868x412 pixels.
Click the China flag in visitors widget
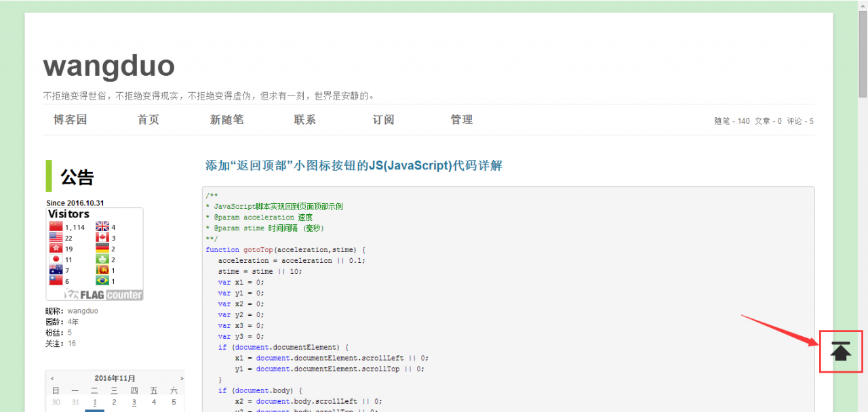coord(56,227)
